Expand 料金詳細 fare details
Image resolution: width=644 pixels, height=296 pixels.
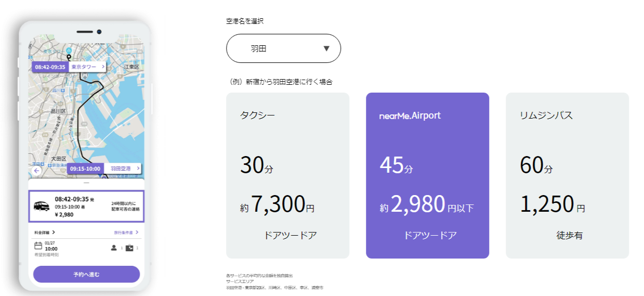point(45,233)
